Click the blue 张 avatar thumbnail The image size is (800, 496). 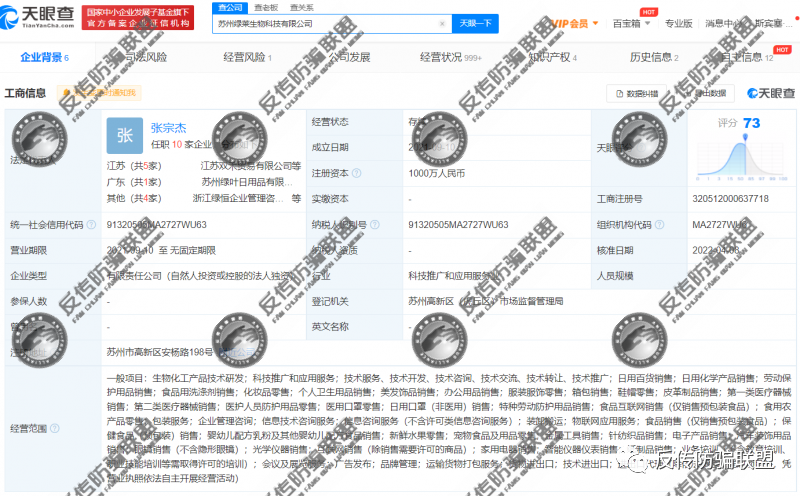(x=124, y=135)
